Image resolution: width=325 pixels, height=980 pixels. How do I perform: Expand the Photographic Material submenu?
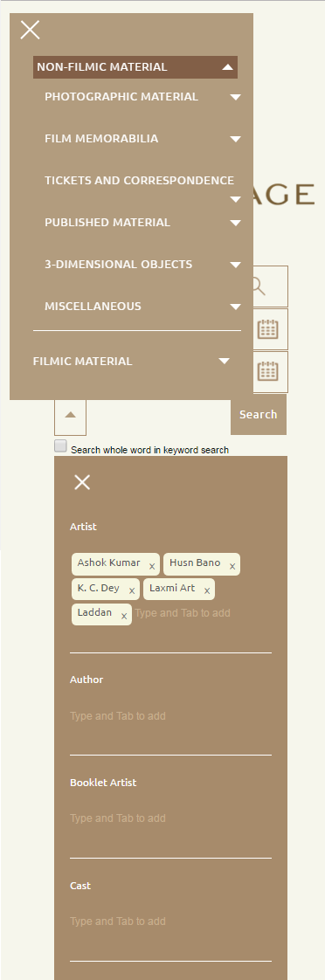[x=236, y=97]
